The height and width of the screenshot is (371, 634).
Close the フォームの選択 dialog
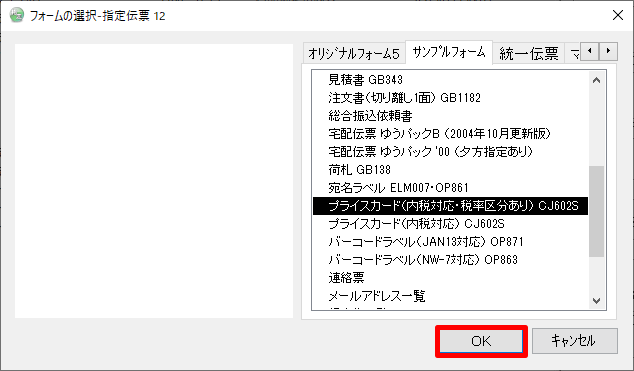point(617,15)
